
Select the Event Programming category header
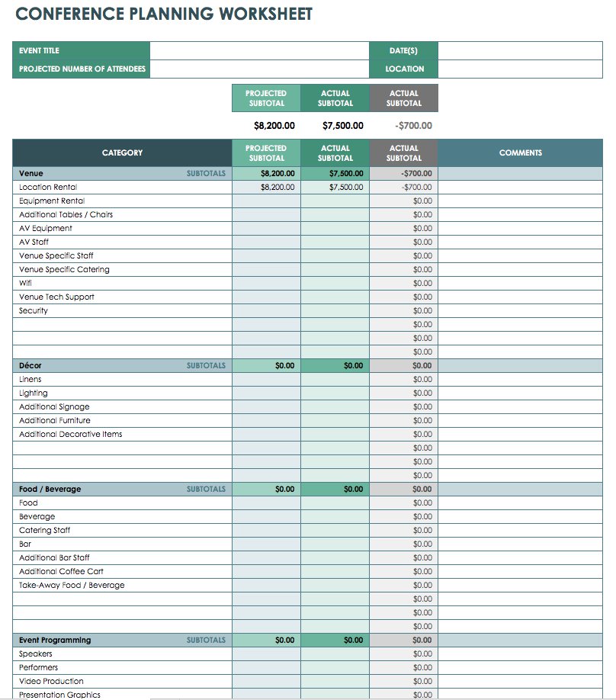(55, 641)
